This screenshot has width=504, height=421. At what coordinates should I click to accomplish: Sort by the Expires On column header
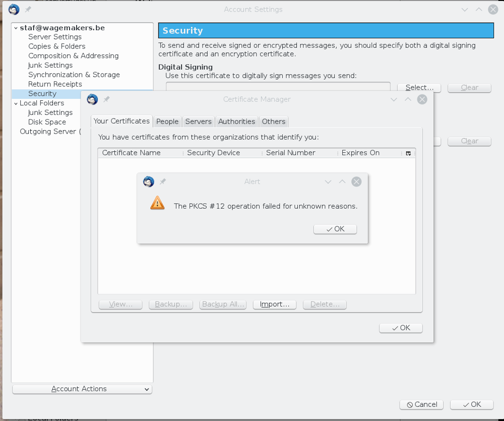tap(360, 153)
